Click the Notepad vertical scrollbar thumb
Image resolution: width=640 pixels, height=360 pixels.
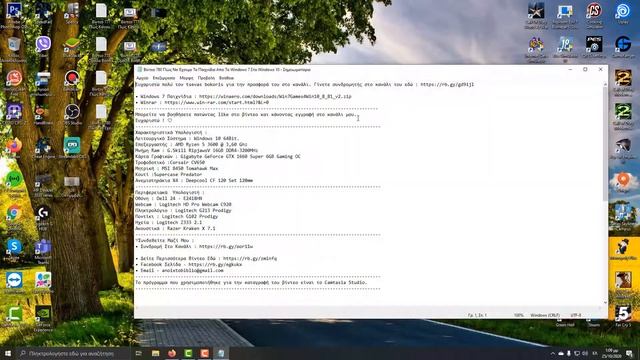pyautogui.click(x=605, y=144)
